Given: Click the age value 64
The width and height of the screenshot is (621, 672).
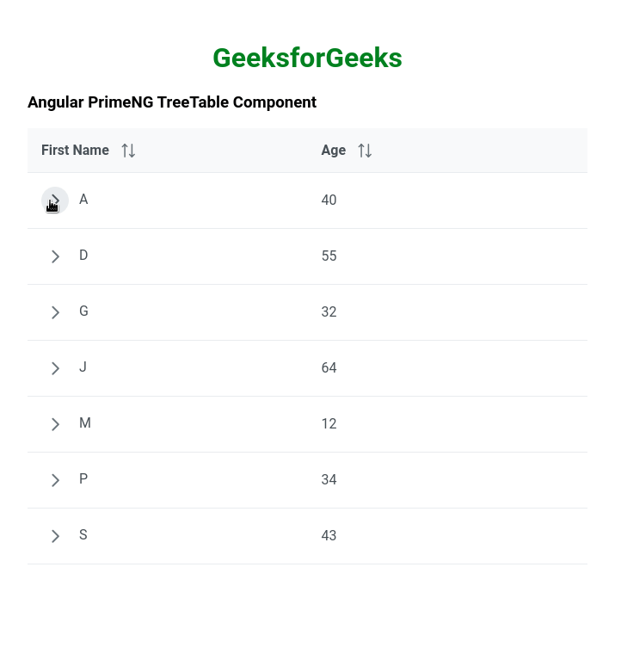Looking at the screenshot, I should pos(329,368).
